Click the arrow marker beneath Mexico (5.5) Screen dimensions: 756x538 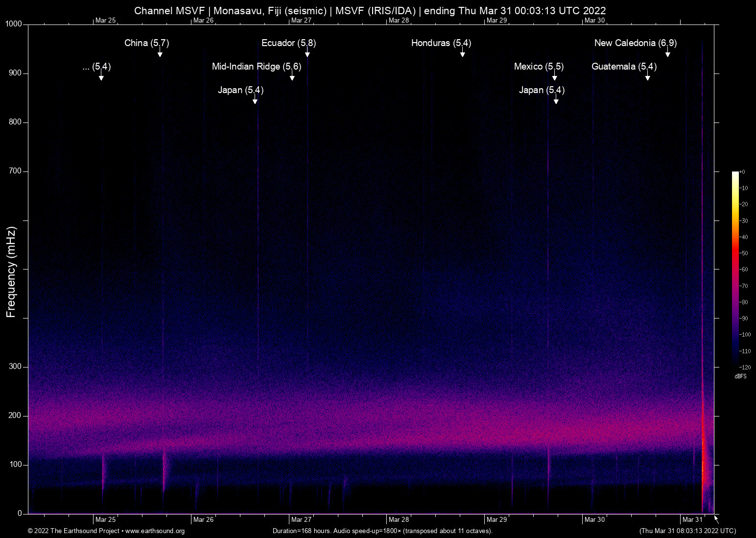click(554, 76)
